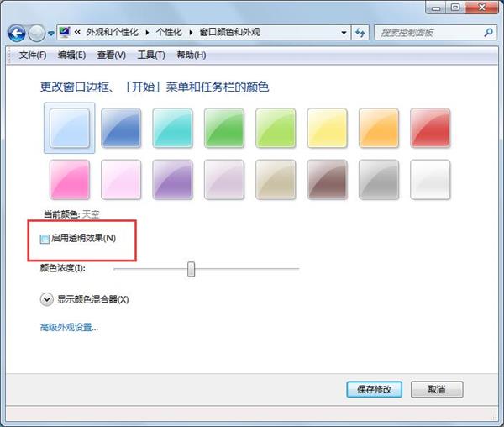Open the address bar history dropdown
The width and height of the screenshot is (504, 427).
tap(344, 33)
